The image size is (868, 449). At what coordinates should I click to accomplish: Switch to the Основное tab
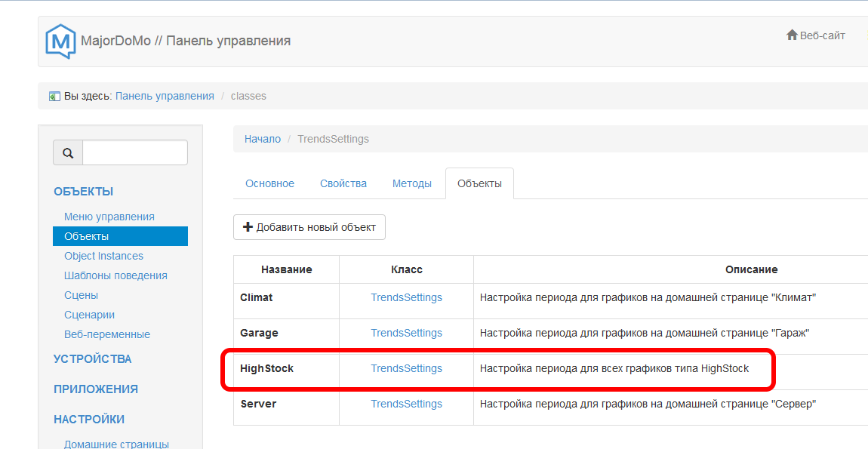coord(269,183)
